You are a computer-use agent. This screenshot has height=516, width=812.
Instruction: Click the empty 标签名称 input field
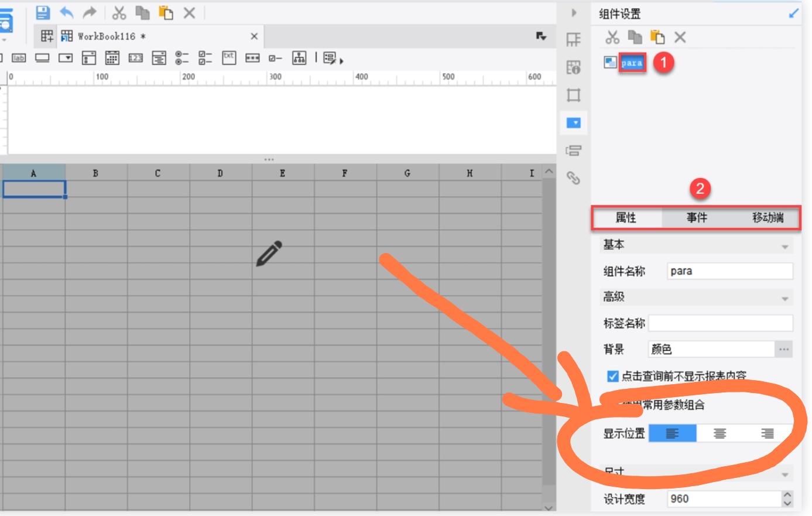click(721, 323)
